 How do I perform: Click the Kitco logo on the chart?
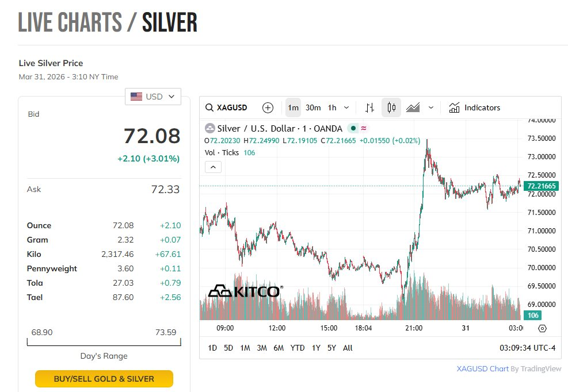point(243,291)
